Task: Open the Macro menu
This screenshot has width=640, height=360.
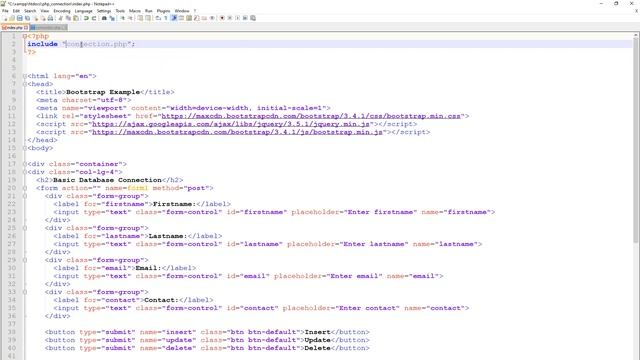Action: (x=135, y=11)
